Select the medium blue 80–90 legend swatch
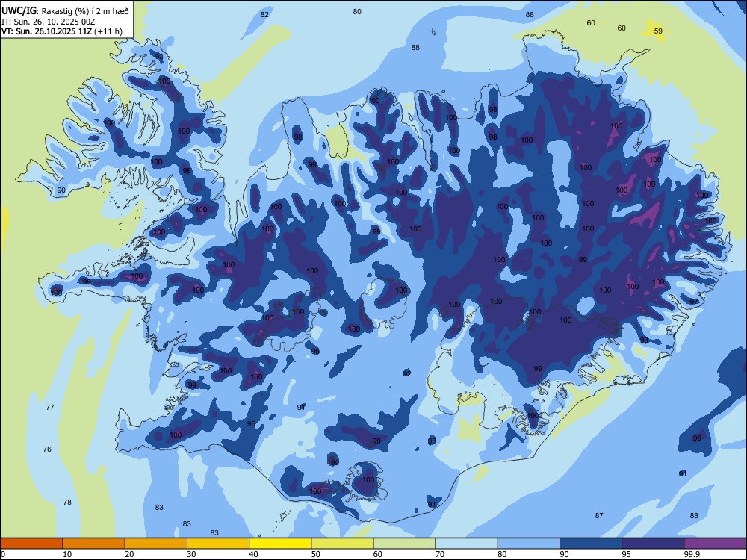Viewport: 747px width, 560px height. [x=529, y=544]
